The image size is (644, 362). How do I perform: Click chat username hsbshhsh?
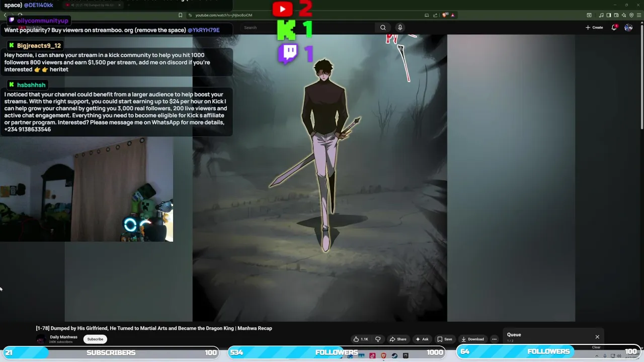click(x=31, y=85)
